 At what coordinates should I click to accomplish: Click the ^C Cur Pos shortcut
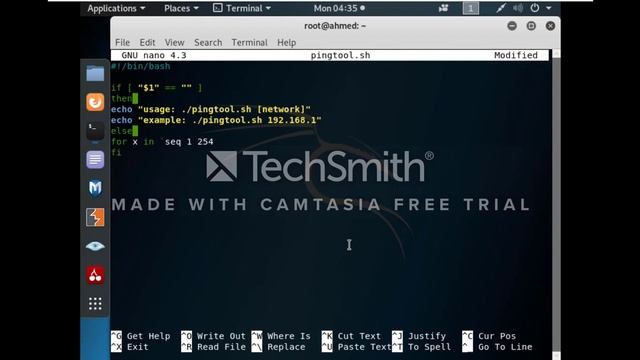pyautogui.click(x=489, y=336)
